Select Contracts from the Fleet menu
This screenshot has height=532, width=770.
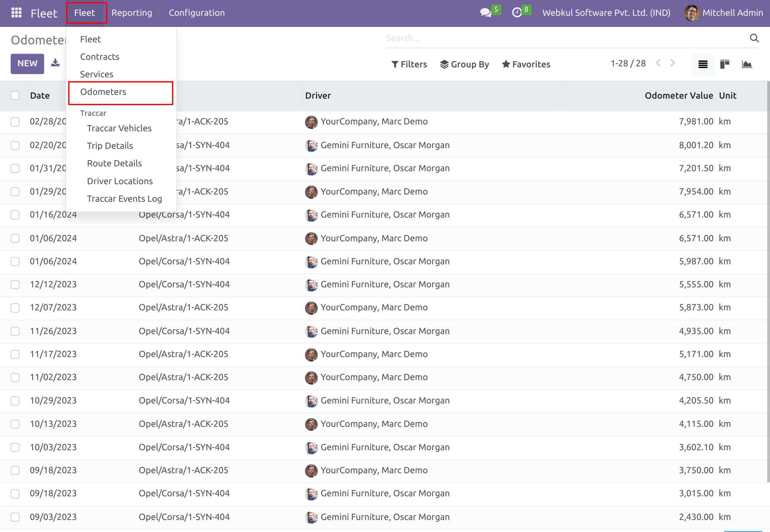[100, 57]
